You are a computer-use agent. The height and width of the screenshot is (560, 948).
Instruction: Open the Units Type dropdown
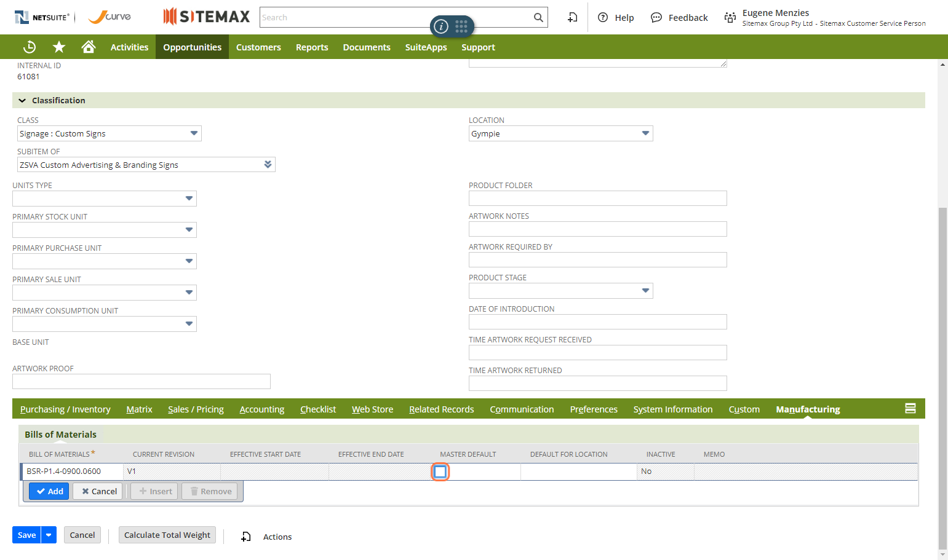click(189, 199)
